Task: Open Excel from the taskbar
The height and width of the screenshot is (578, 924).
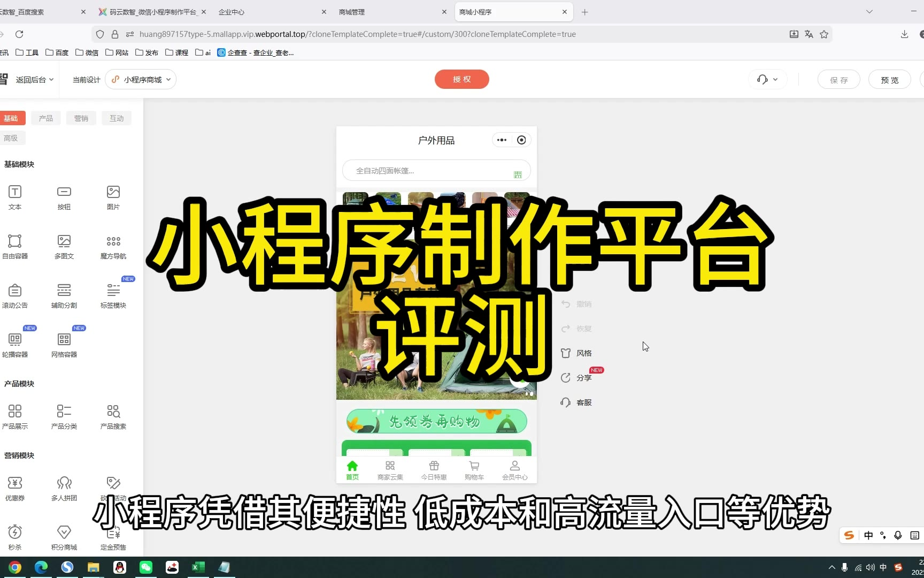Action: (198, 567)
